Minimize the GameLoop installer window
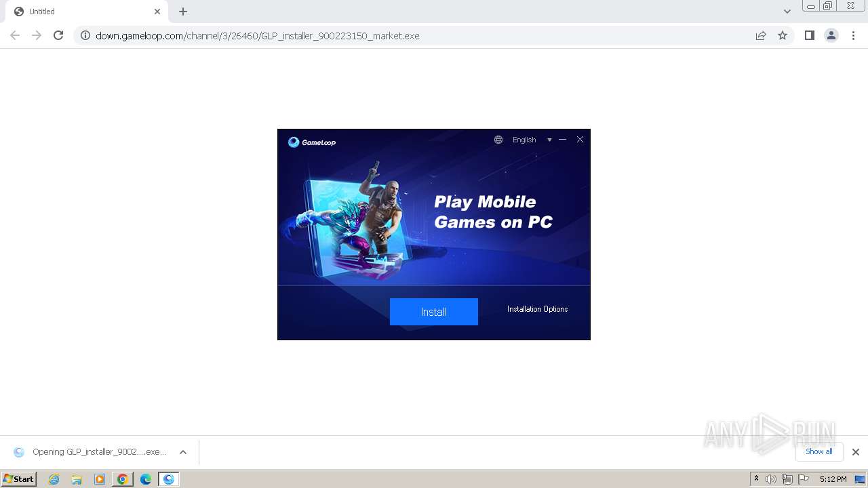868x488 pixels. tap(562, 140)
